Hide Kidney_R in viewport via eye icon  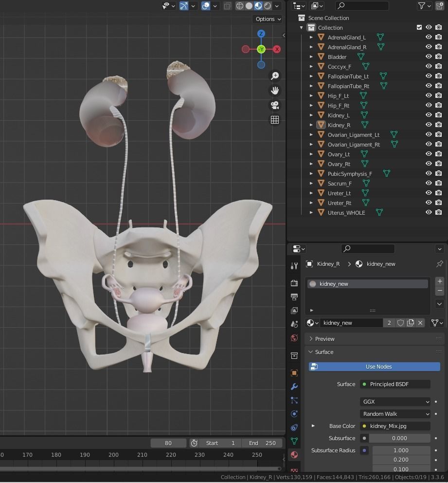(x=429, y=125)
